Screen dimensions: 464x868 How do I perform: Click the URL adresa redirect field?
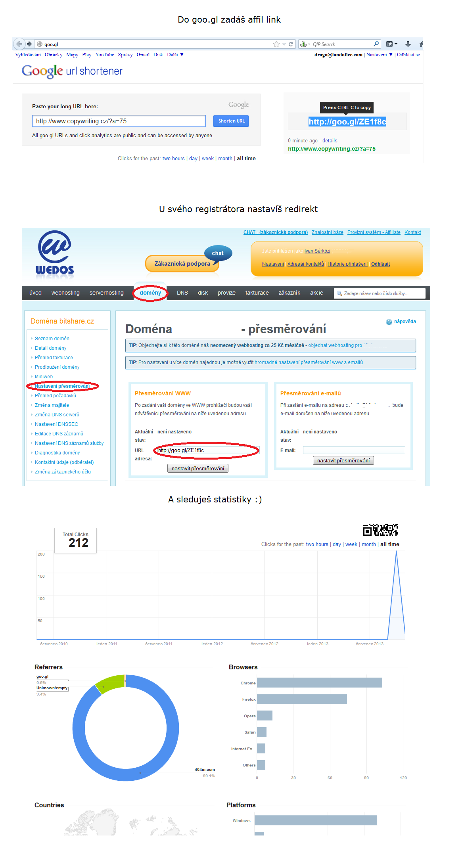coord(208,450)
